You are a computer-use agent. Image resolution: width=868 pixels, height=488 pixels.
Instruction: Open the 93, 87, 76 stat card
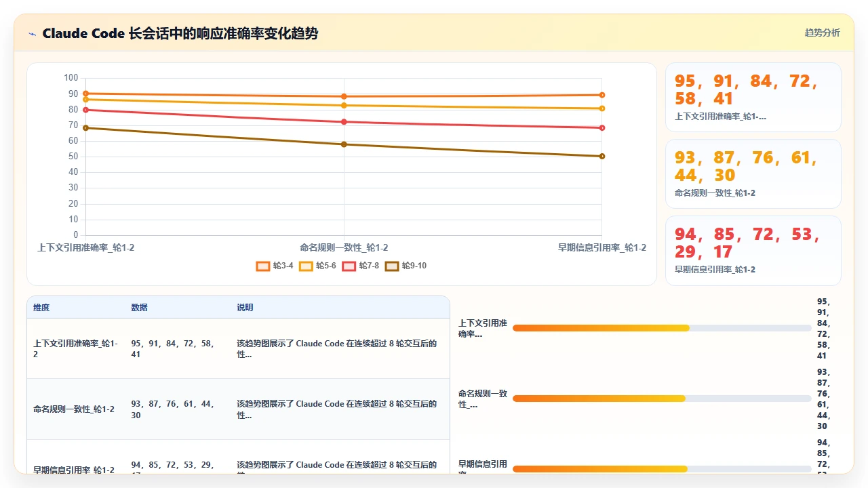coord(753,174)
